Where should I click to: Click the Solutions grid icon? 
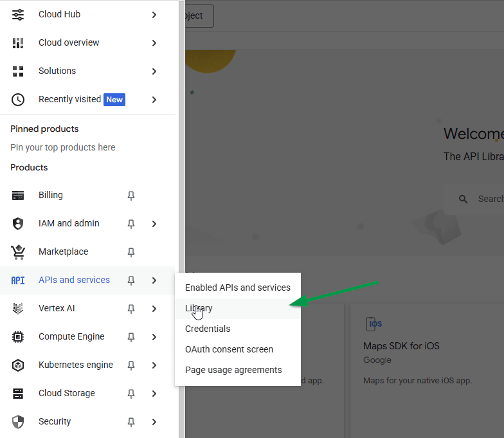click(18, 71)
